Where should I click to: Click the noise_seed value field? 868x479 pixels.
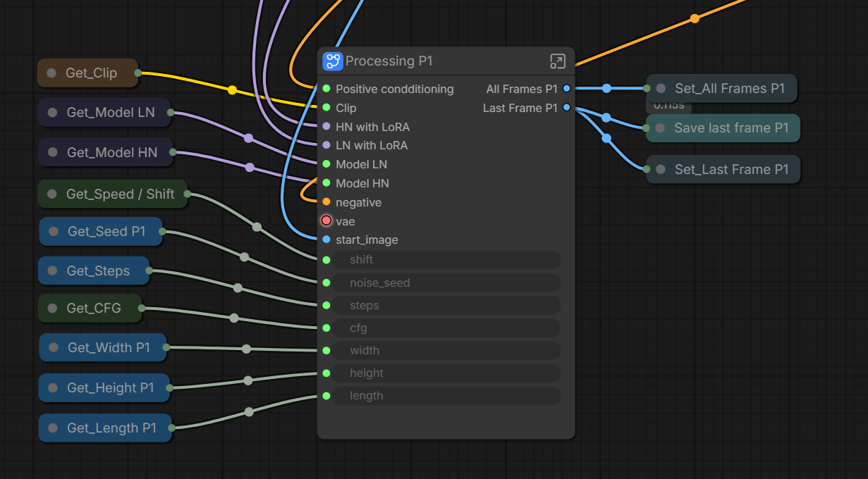(x=447, y=282)
